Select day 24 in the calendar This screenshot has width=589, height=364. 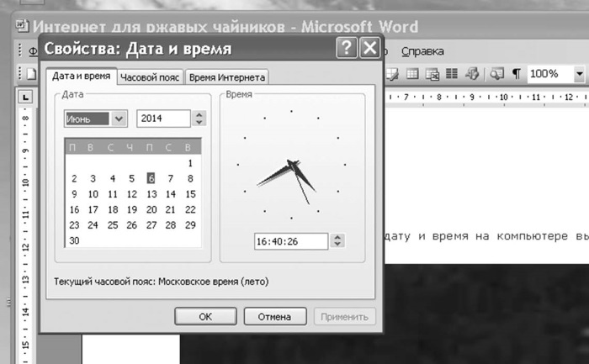[93, 225]
